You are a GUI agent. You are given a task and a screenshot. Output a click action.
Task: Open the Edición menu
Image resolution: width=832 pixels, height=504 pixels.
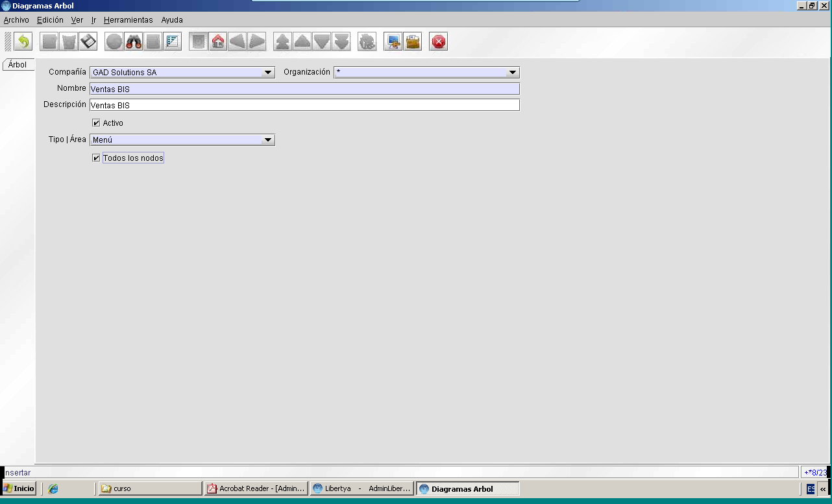[x=50, y=20]
